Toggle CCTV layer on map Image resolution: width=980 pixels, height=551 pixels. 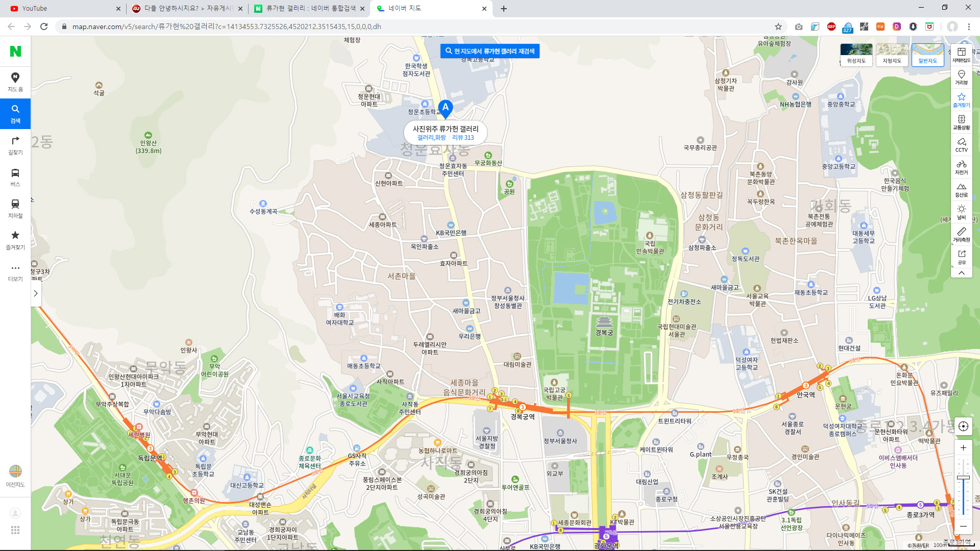click(x=961, y=144)
